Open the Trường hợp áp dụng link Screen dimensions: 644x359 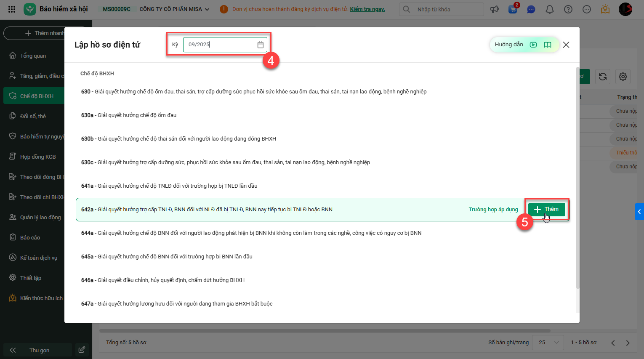pos(493,210)
